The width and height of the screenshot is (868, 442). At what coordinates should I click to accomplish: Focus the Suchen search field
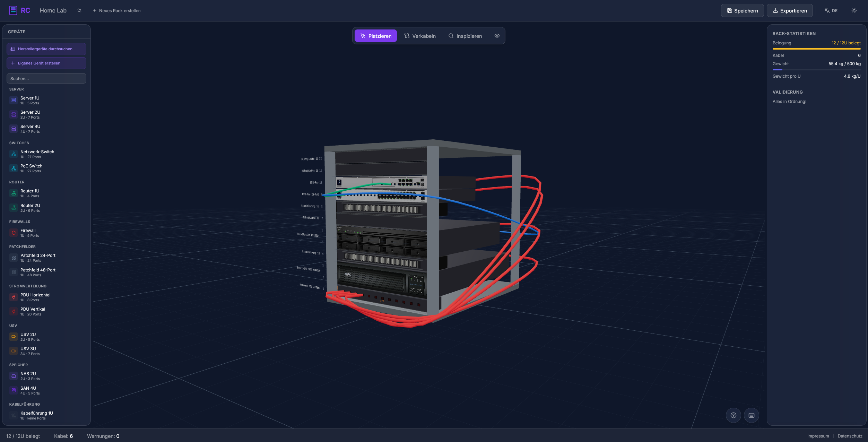[x=46, y=78]
